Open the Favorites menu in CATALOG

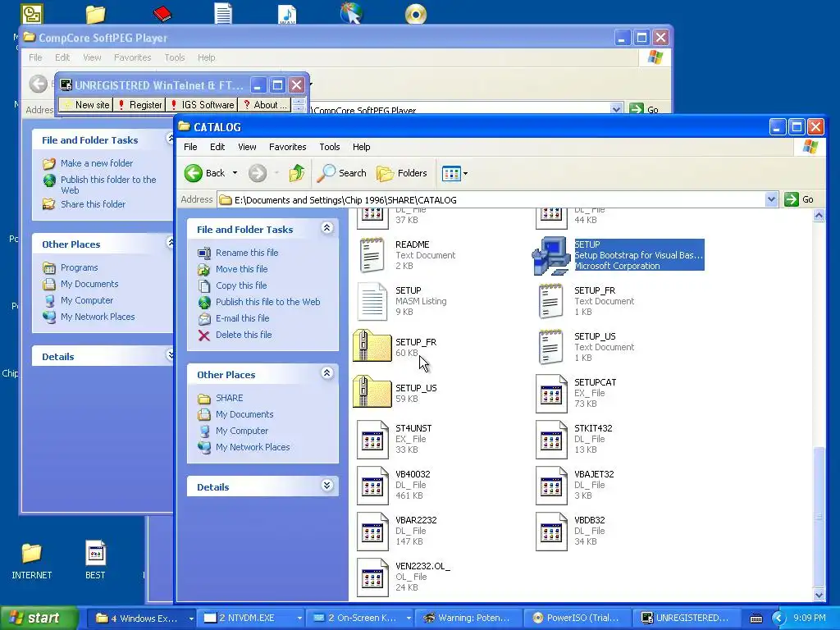[288, 147]
